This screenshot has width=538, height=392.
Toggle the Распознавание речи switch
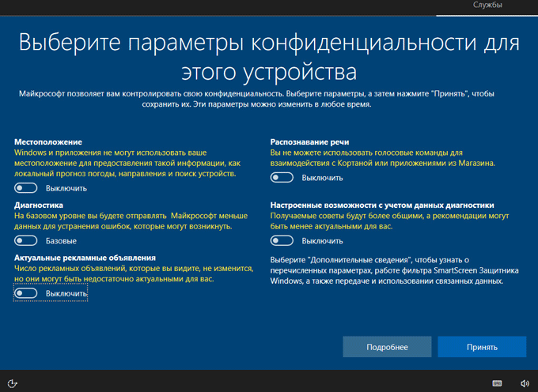[x=282, y=178]
